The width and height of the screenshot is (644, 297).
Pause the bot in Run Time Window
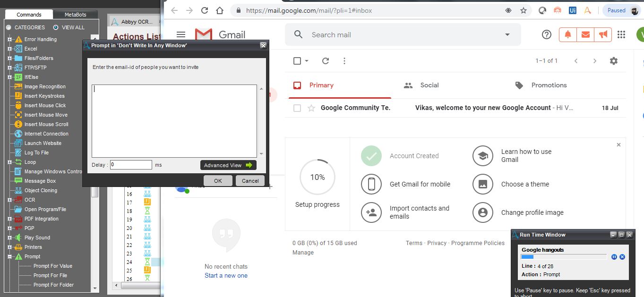pos(614,257)
